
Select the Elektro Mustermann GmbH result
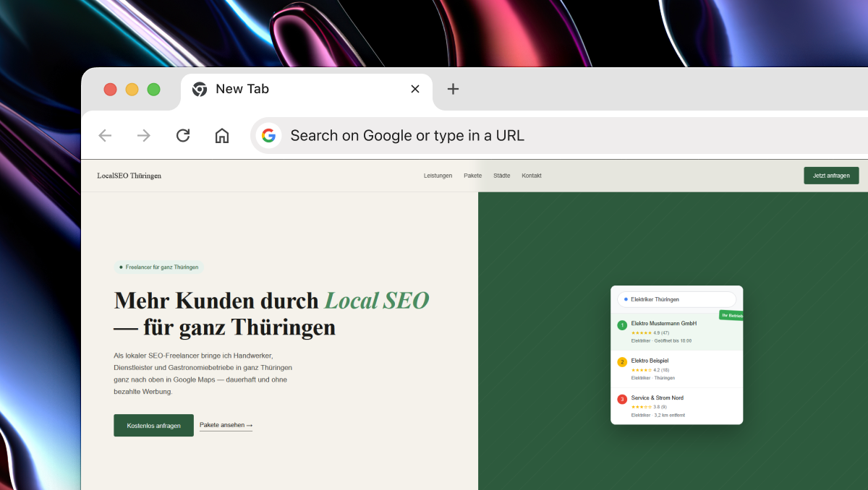tap(676, 332)
